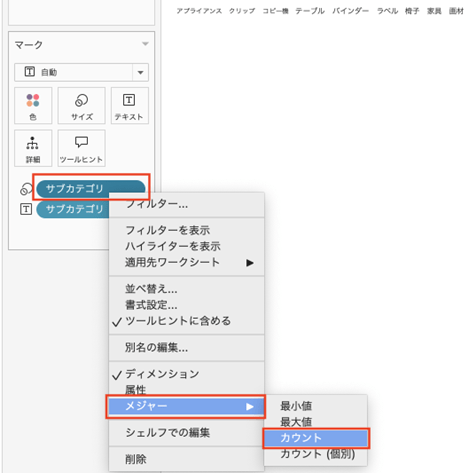Expand the マーク card menu arrow
The height and width of the screenshot is (473, 469).
145,44
